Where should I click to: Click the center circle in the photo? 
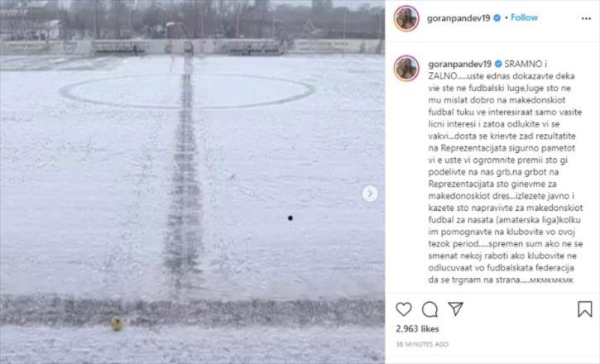[x=187, y=91]
